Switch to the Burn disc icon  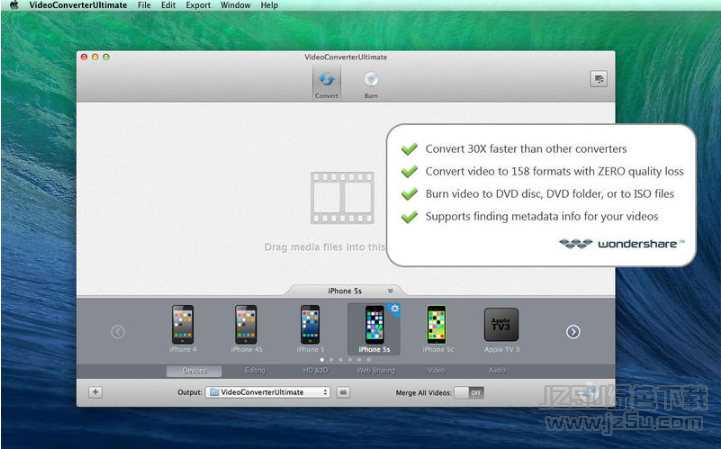371,84
